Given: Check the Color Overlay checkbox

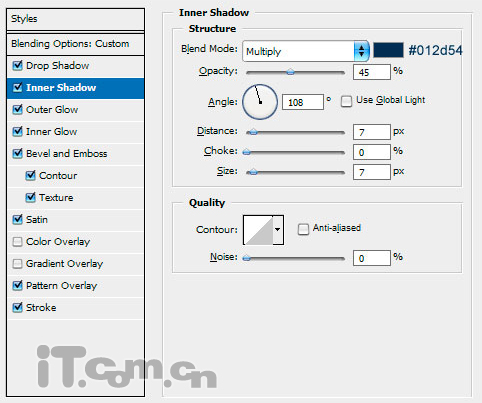Looking at the screenshot, I should (17, 241).
